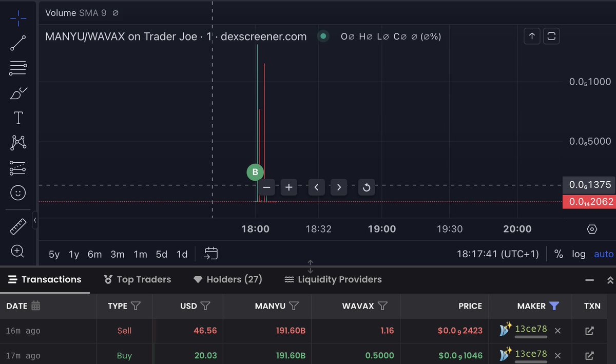Set chart range to 1y
The image size is (616, 364).
(74, 254)
